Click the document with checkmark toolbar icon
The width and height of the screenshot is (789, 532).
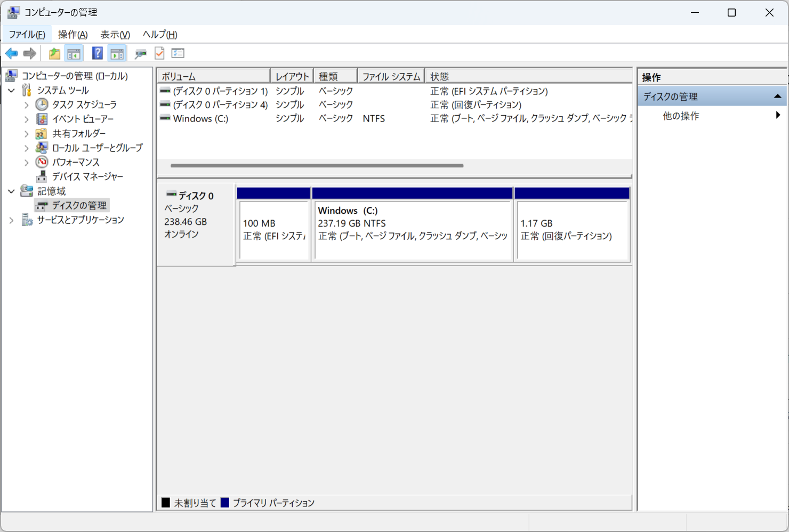[159, 53]
